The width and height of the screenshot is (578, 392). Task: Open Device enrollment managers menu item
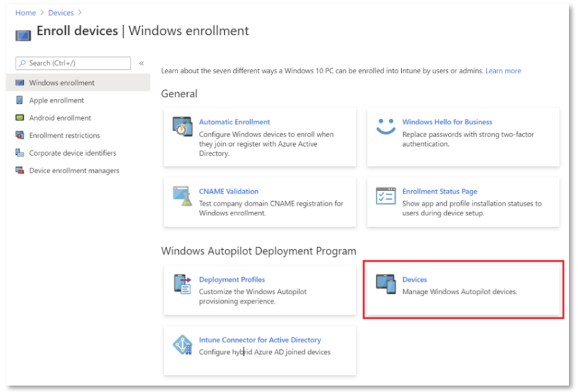[x=74, y=171]
